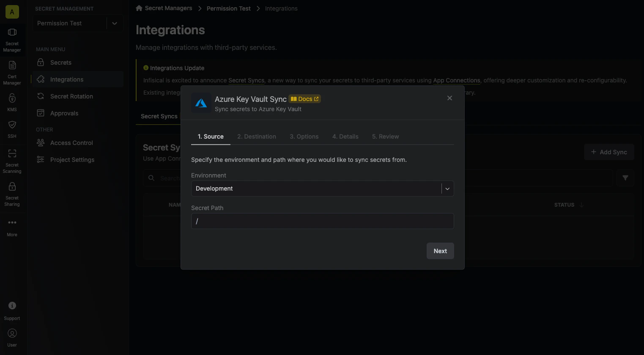Open the Support info icon
Image resolution: width=644 pixels, height=355 pixels.
(12, 306)
